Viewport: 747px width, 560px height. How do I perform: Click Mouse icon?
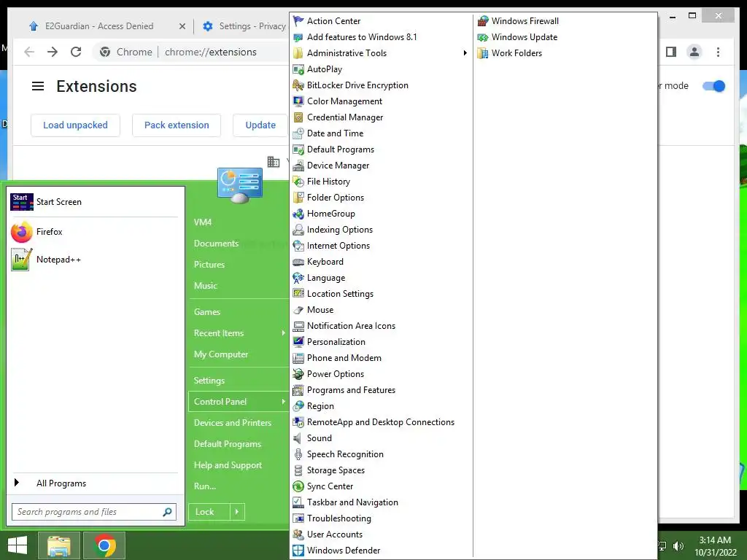pyautogui.click(x=298, y=309)
